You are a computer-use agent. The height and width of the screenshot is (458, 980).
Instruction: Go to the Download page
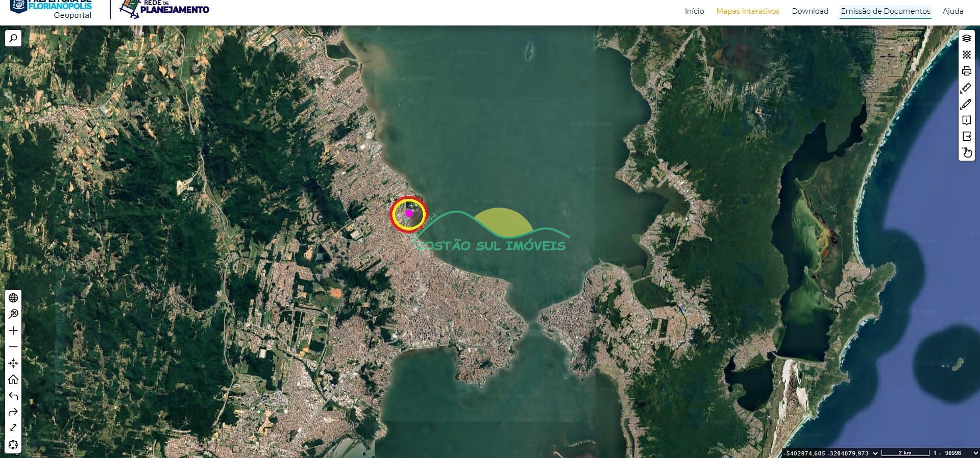click(810, 11)
